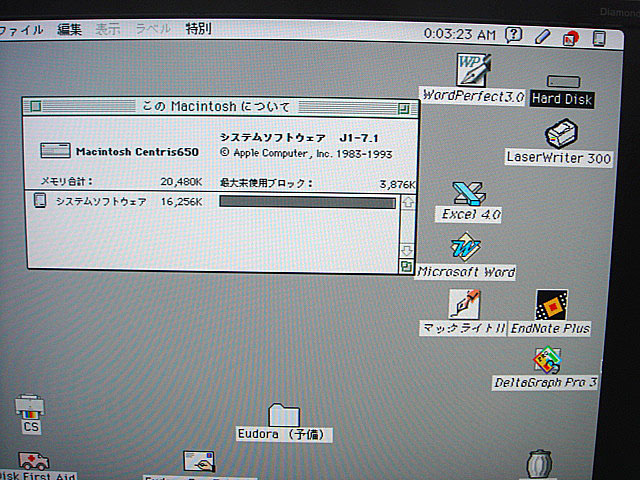Click the system software memory usage bar
Viewport: 640px width, 480px height.
[307, 202]
